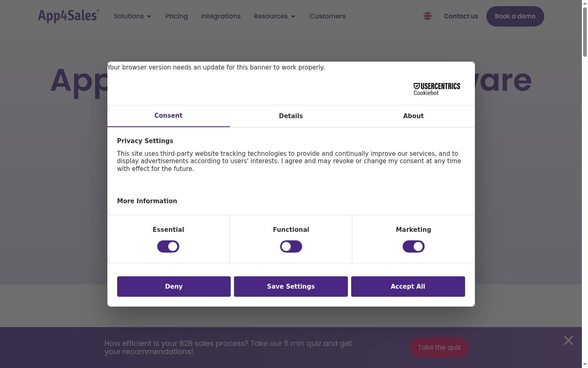The height and width of the screenshot is (368, 588).
Task: Click the page's vertical scrollbar thumb
Action: (585, 32)
